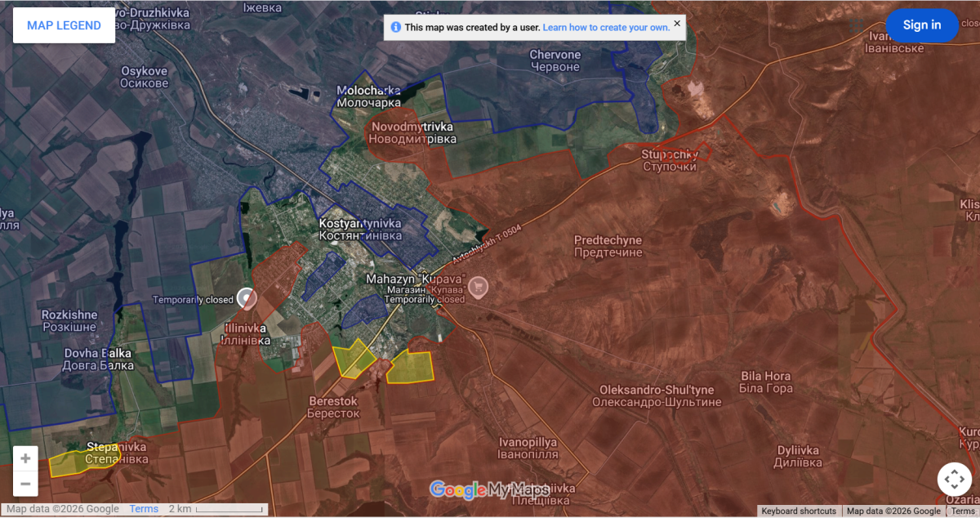980x518 pixels.
Task: Open the Terms link at bottom right
Action: coord(964,511)
